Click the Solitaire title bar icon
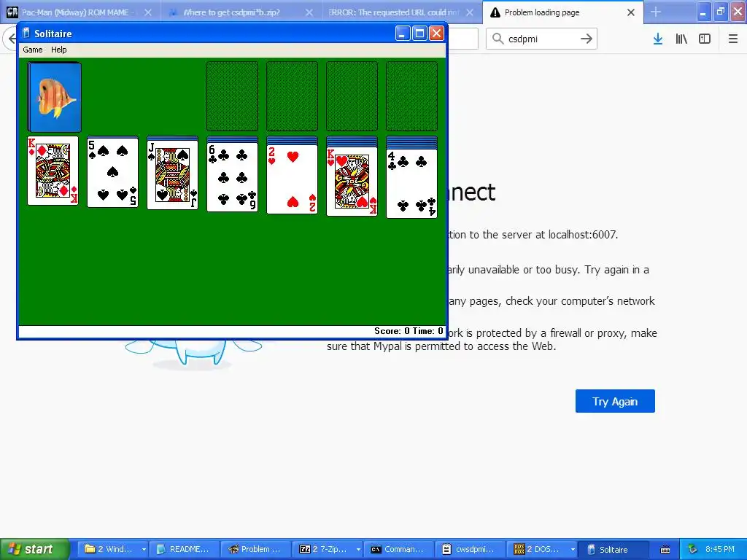This screenshot has height=560, width=747. click(x=26, y=33)
